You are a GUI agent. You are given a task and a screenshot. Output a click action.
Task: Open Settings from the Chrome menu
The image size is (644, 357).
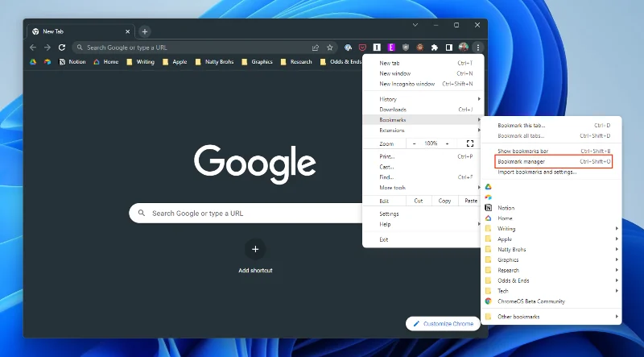(x=390, y=214)
